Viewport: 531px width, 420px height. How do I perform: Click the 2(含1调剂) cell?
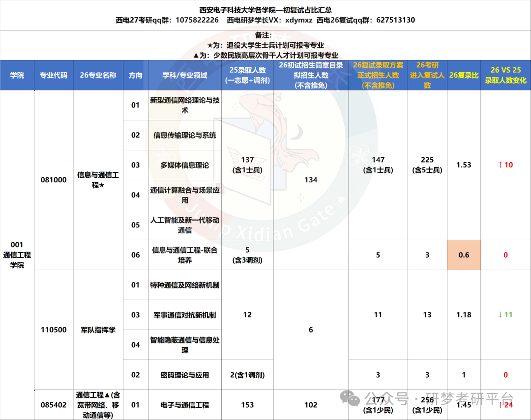tap(247, 375)
